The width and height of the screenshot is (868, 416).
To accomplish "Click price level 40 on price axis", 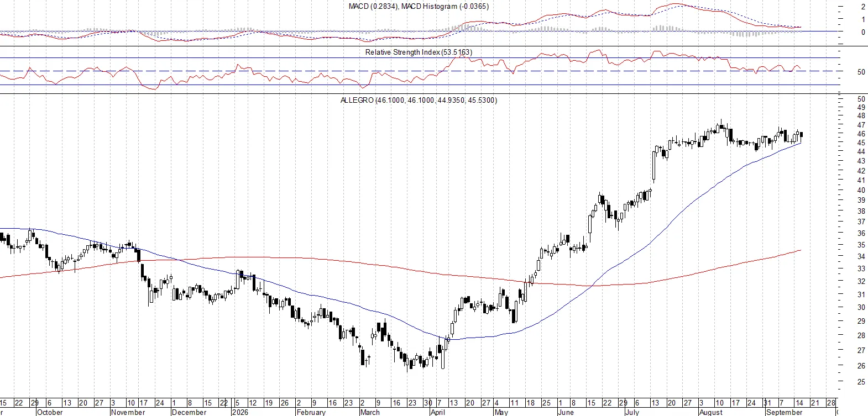I will [861, 191].
